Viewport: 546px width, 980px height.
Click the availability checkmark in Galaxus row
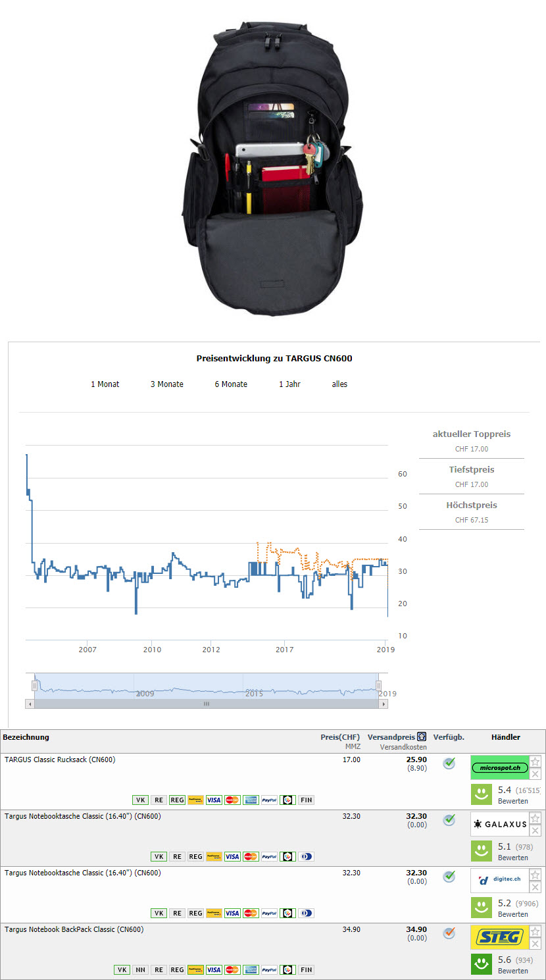pos(449,819)
